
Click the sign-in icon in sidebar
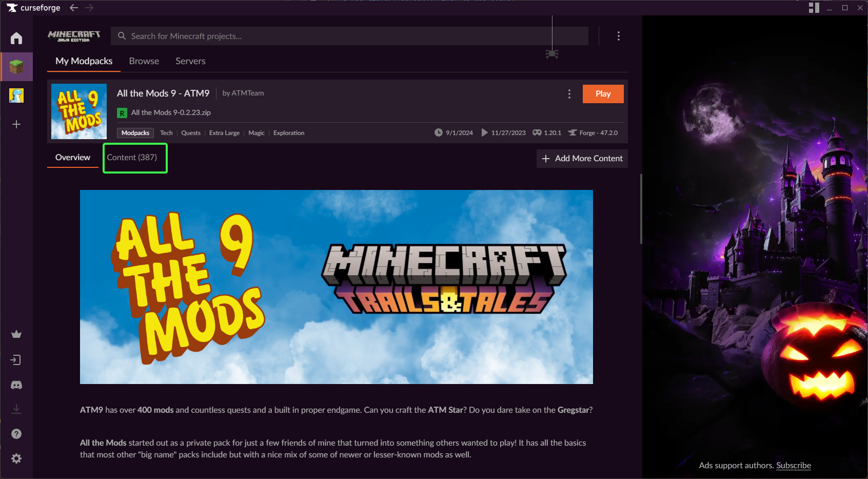(16, 360)
